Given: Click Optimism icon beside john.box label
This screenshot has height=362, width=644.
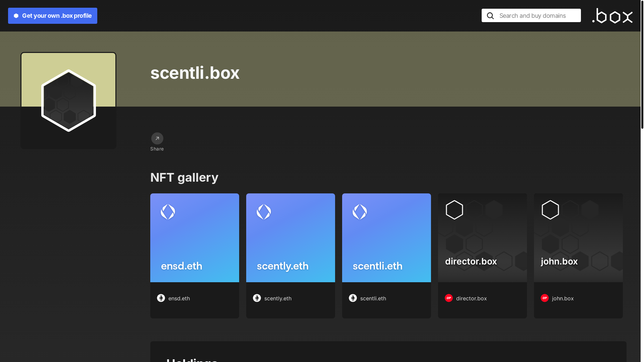Looking at the screenshot, I should [x=545, y=298].
